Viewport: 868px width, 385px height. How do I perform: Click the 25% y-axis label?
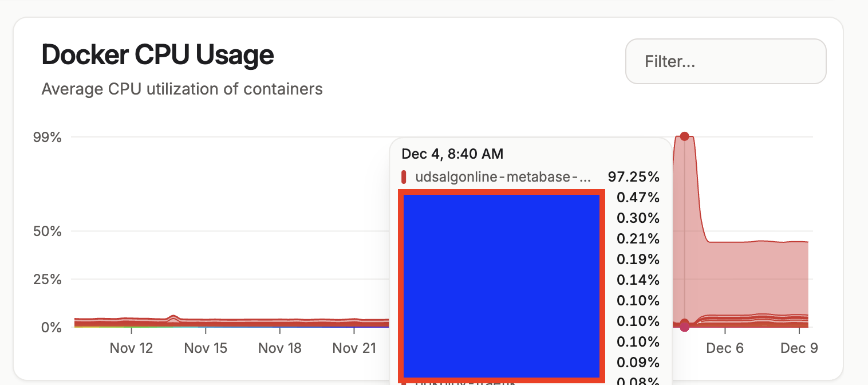49,280
